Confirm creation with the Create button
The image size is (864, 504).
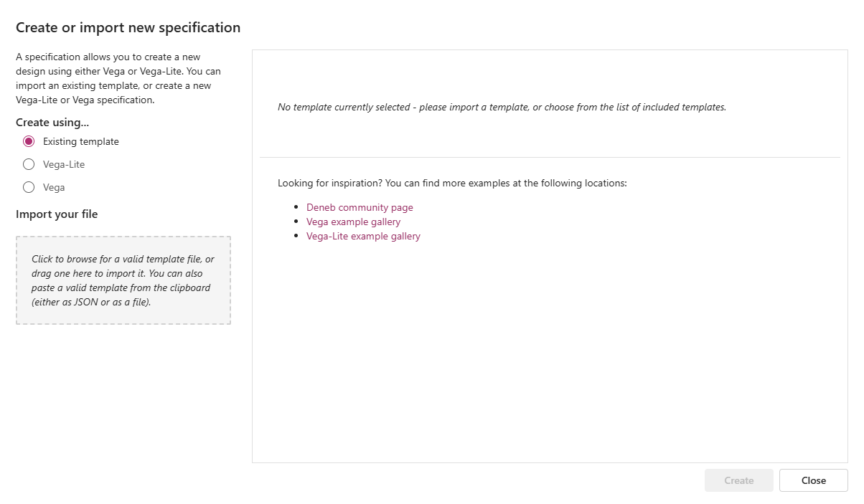[x=738, y=480]
